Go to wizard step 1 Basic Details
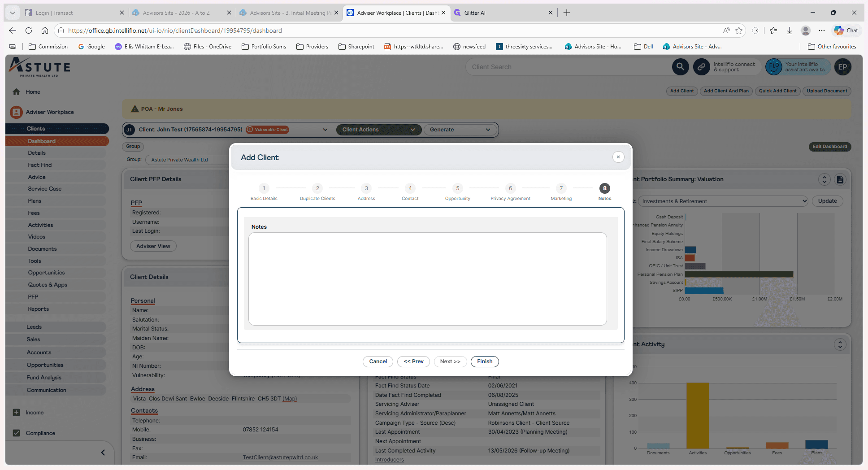Viewport: 868px width, 470px height. pyautogui.click(x=264, y=192)
